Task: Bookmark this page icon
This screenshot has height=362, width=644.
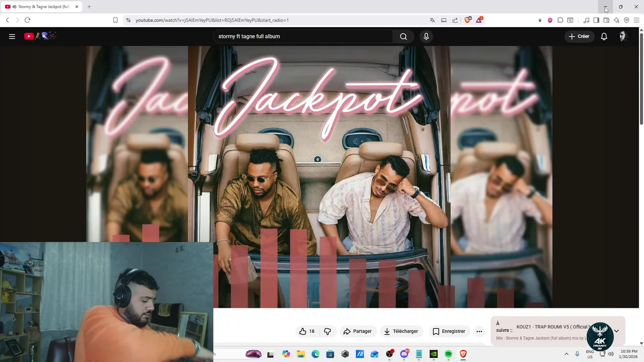Action: [x=115, y=20]
